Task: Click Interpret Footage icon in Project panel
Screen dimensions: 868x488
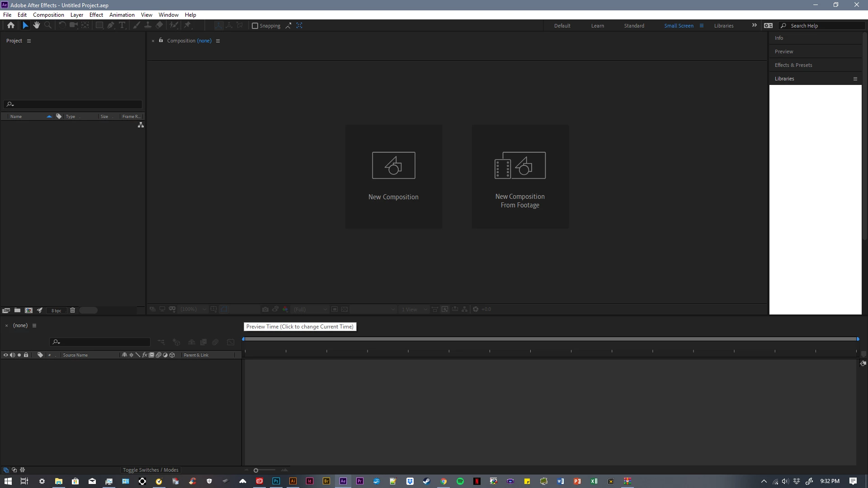Action: pos(6,310)
